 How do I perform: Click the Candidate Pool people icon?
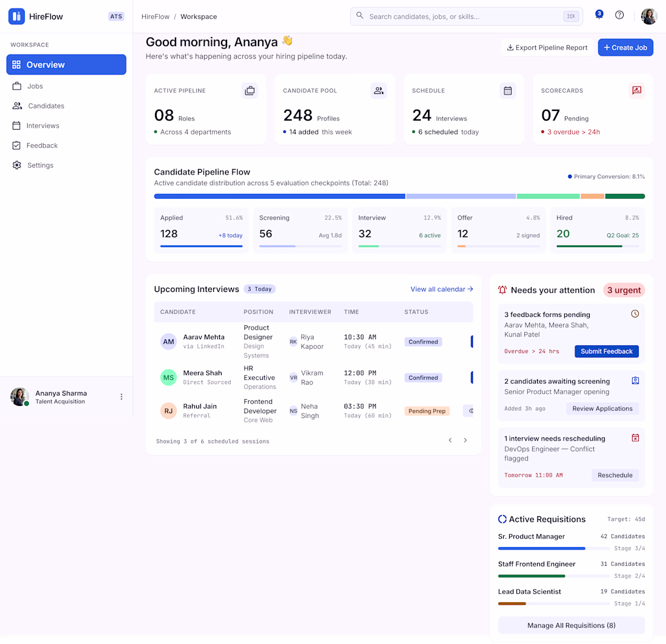tap(378, 90)
